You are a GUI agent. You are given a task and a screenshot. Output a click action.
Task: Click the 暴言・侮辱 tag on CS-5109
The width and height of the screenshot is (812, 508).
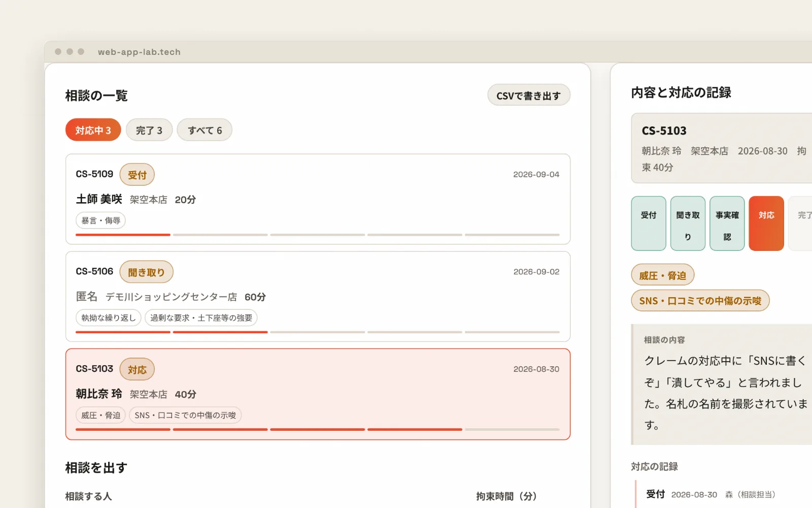click(101, 220)
